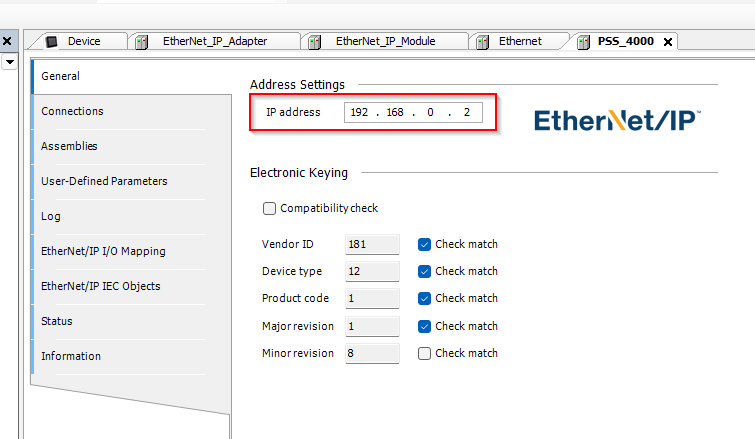
Task: Click the Device tab icon
Action: click(x=52, y=41)
